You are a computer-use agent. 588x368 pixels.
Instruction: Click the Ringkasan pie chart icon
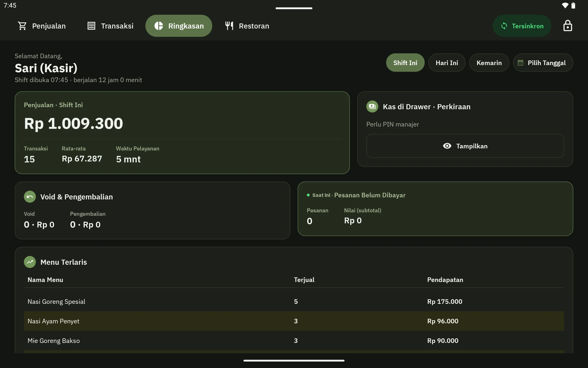point(159,26)
